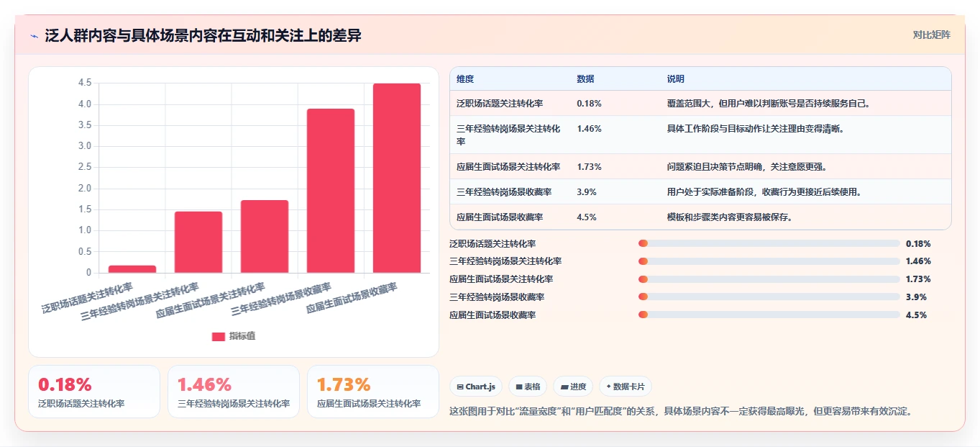The image size is (980, 447).
Task: Click the chart bar for 泛职场话题关注转化率
Action: 132,269
